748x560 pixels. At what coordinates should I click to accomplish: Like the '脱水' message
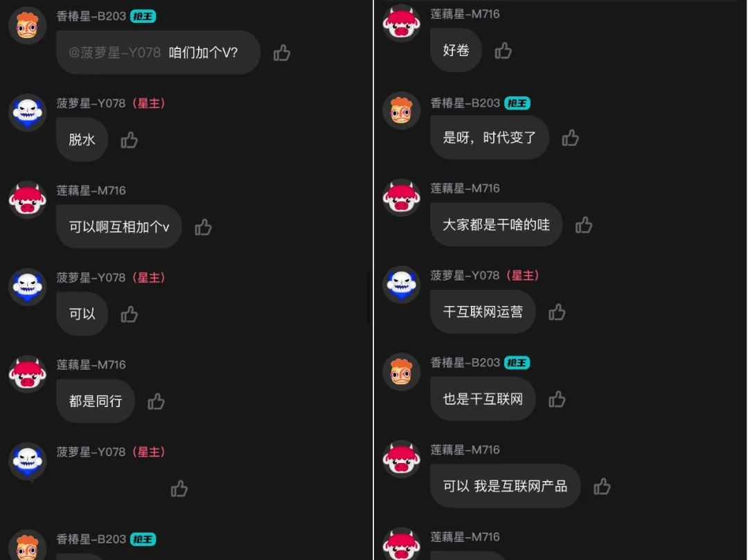click(x=130, y=140)
